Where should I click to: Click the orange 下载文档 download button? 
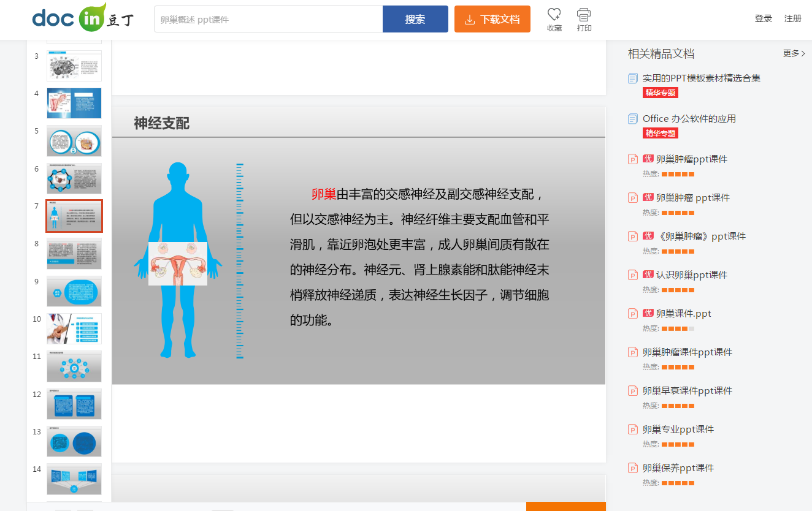(x=492, y=19)
